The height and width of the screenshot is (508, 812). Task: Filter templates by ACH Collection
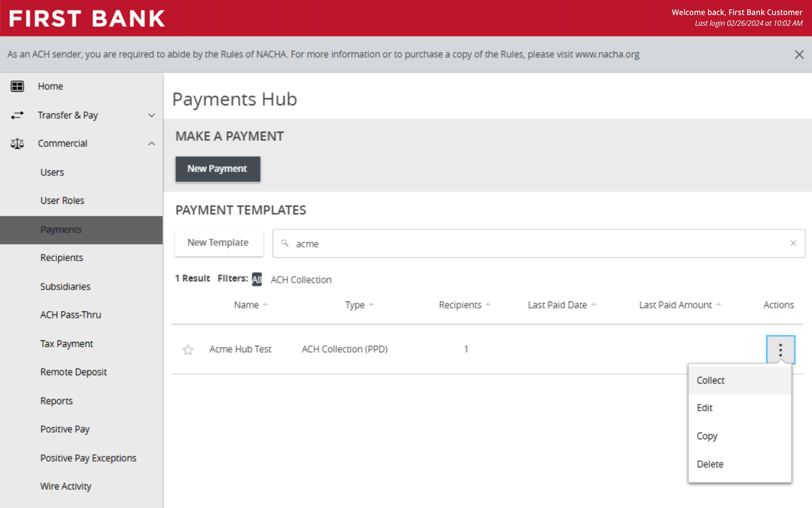tap(301, 280)
